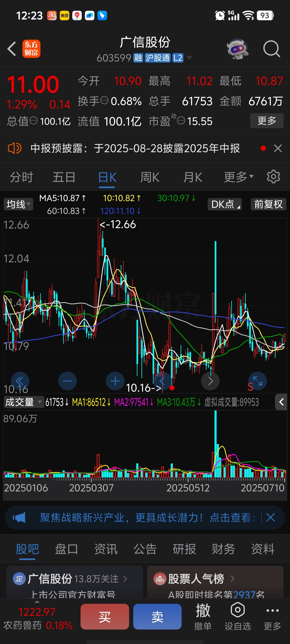Expand the 更多 chart period dropdown
This screenshot has width=290, height=644.
coord(238,177)
